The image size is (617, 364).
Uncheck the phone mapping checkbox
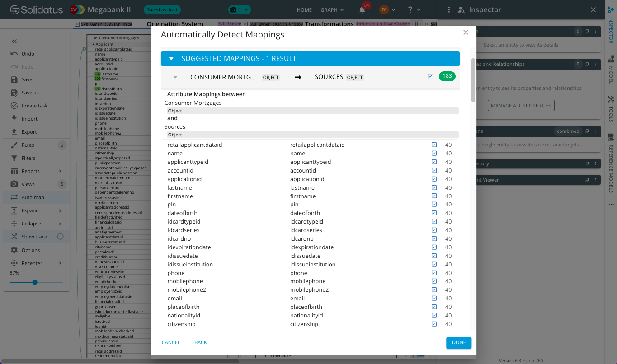pyautogui.click(x=434, y=273)
